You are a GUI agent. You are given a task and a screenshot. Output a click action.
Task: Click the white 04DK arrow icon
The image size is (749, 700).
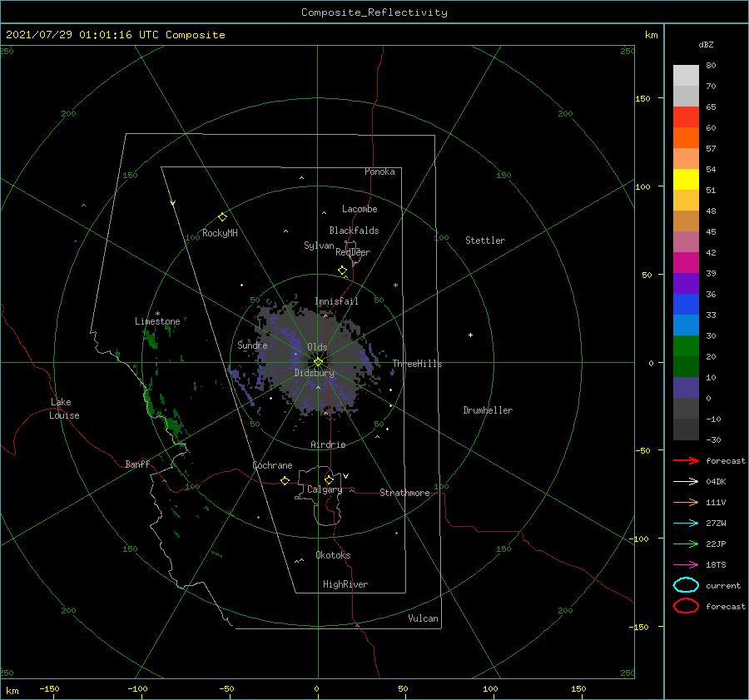686,481
